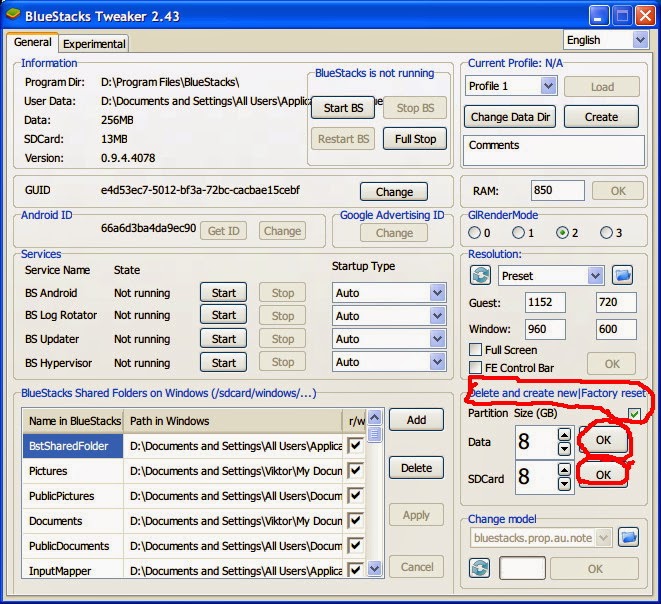Screen dimensions: 661x604
Task: Start the BS Hypervisor service
Action: 223,362
